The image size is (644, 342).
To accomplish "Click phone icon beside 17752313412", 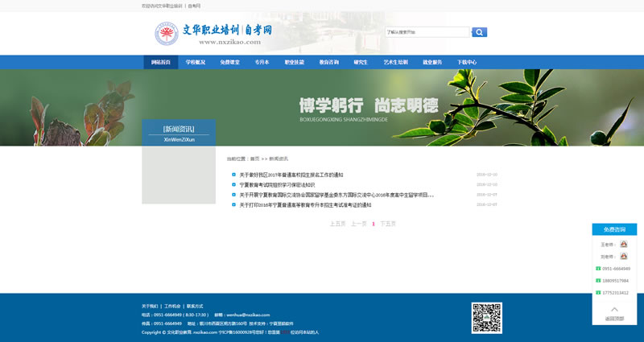I will [598, 292].
